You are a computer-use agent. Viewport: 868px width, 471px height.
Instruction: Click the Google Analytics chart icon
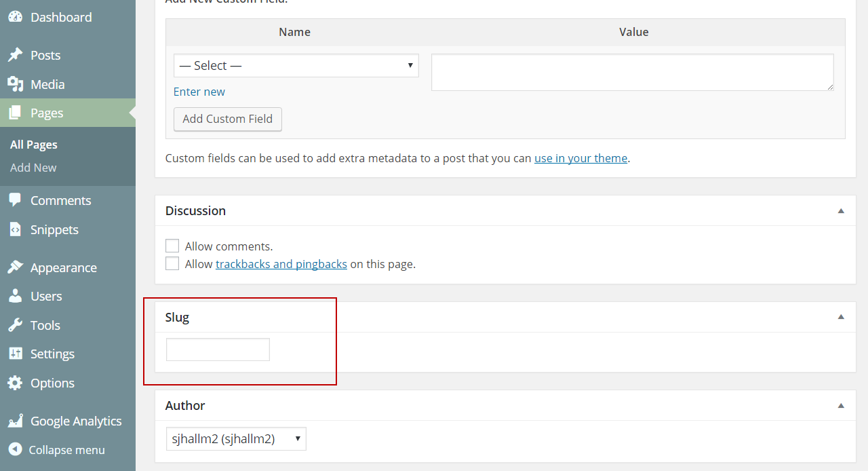(x=15, y=421)
